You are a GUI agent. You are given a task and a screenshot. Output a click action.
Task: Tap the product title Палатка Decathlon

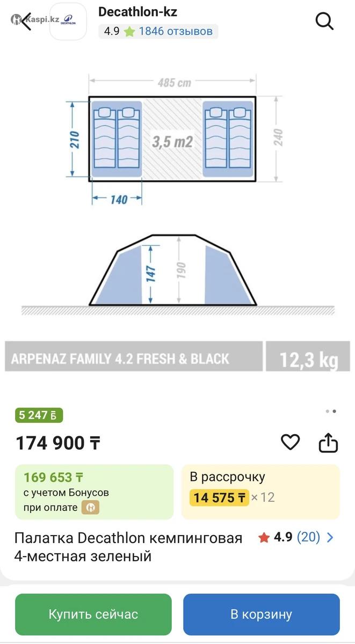[x=128, y=547]
